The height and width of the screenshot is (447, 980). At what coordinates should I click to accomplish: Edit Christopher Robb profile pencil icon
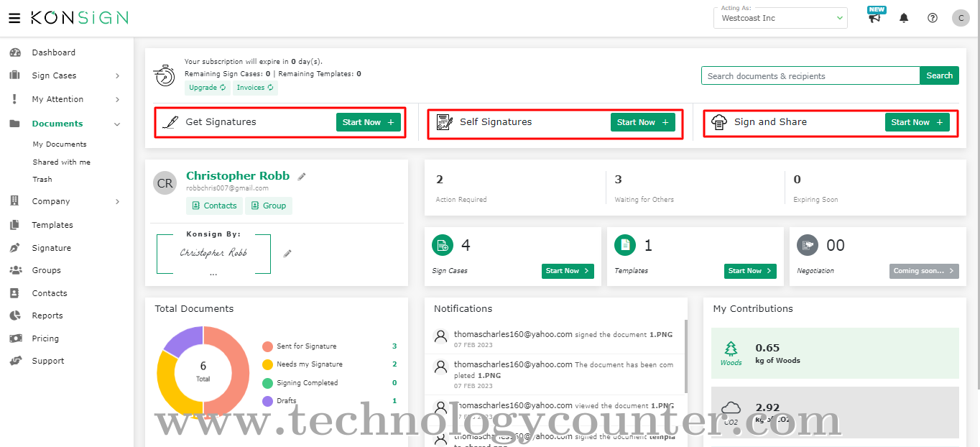coord(302,176)
